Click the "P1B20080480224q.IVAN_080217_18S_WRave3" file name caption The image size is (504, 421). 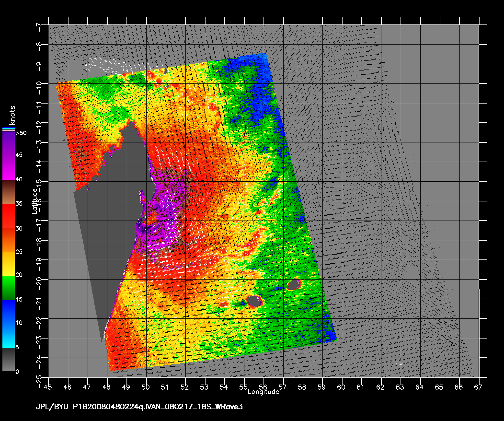[x=158, y=407]
